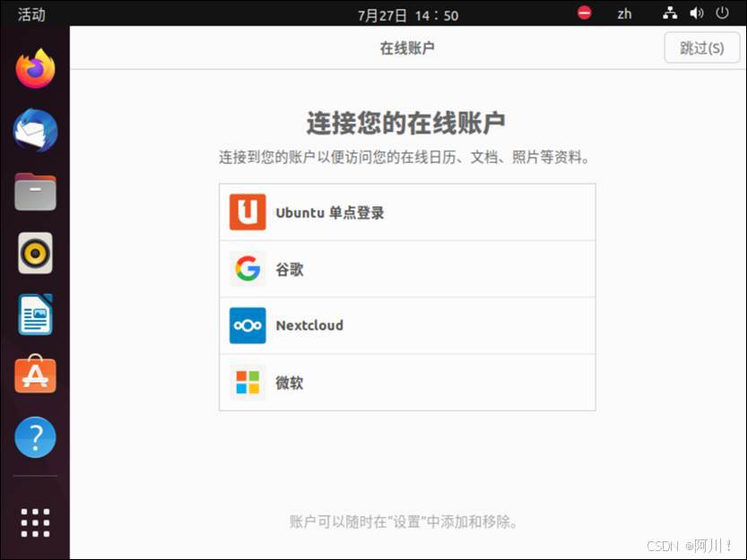Show applications grid in dock

(35, 522)
